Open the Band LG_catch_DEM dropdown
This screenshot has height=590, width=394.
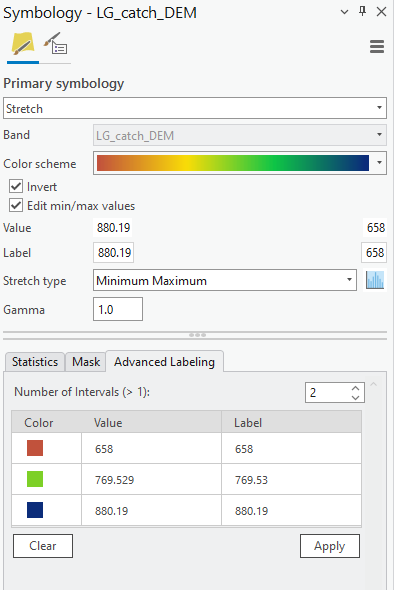point(240,135)
